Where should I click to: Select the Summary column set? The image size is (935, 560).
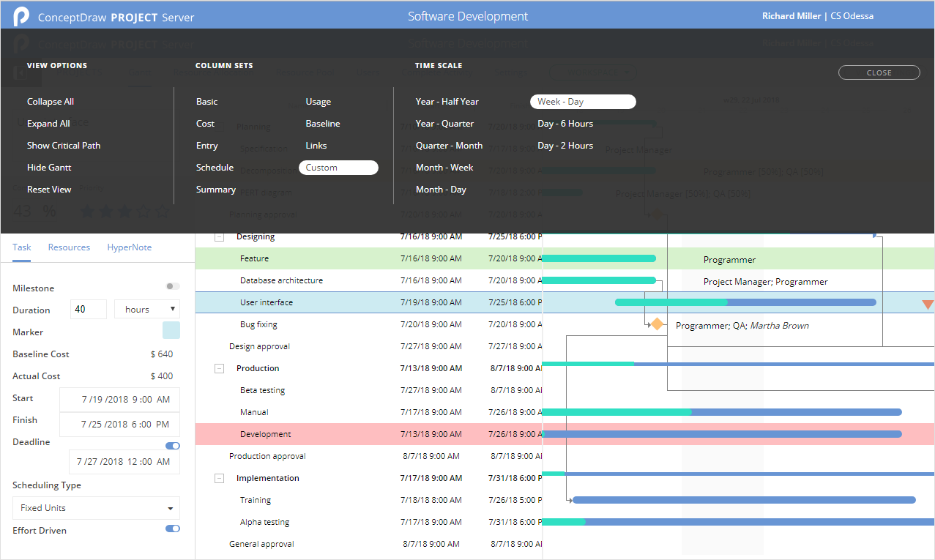click(x=216, y=190)
